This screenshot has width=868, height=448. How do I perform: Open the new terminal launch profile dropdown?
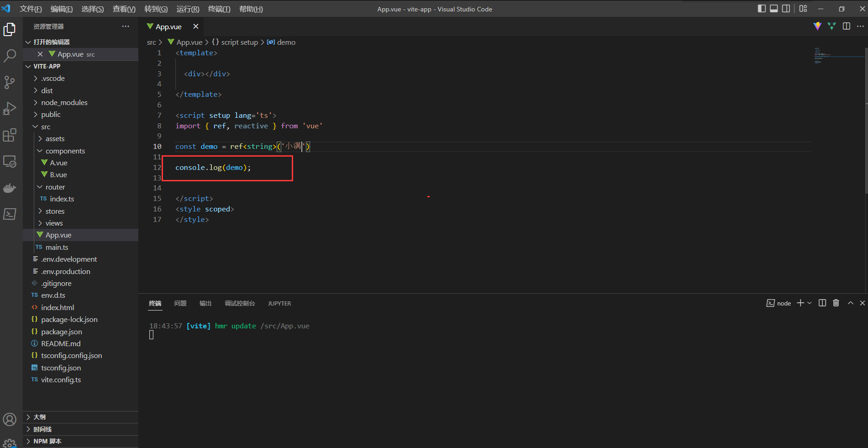[810, 303]
